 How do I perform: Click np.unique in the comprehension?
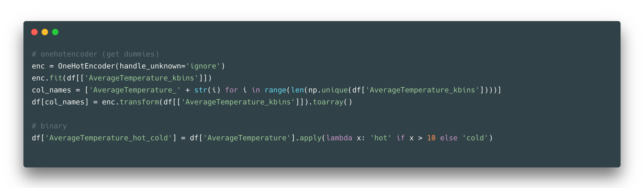tap(328, 90)
